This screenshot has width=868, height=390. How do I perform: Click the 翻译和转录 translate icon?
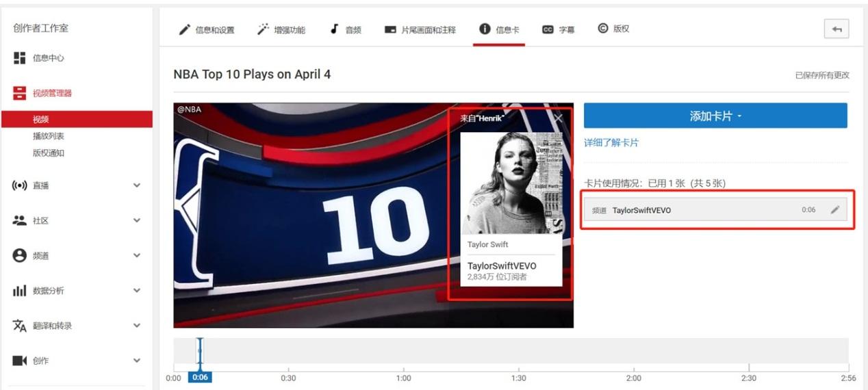[19, 326]
